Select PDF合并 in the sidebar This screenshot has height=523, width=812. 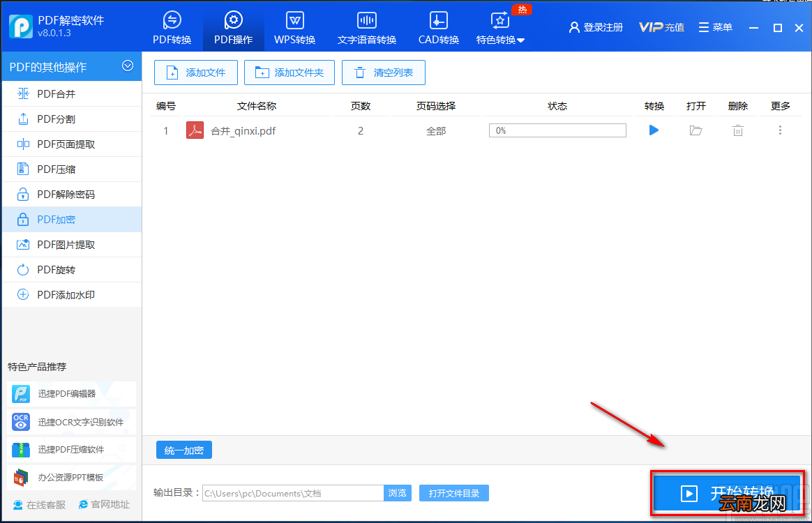point(72,93)
